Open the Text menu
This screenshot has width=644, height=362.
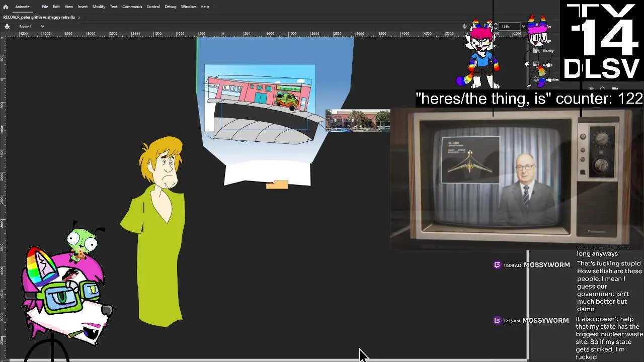coord(114,7)
